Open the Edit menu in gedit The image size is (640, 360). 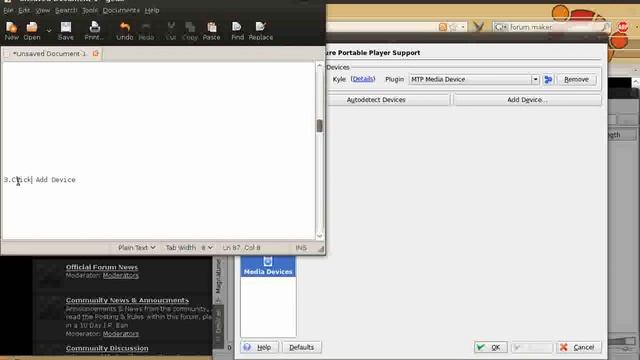tap(24, 10)
